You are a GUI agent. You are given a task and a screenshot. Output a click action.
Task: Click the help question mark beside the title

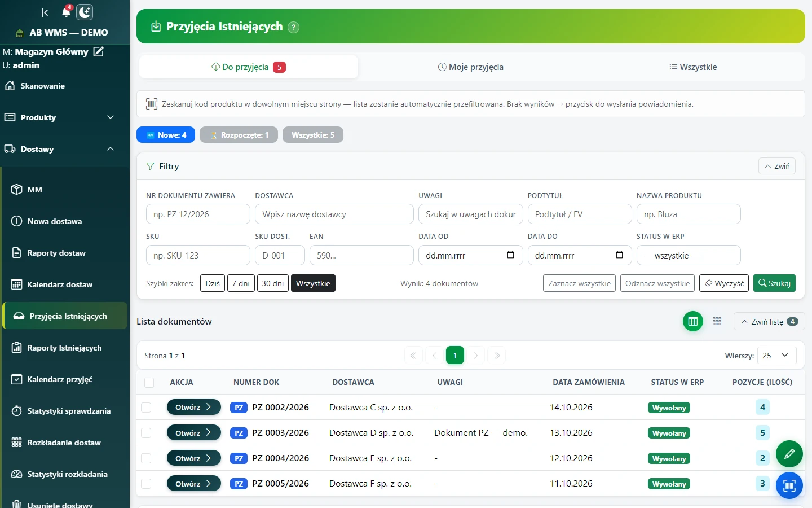coord(293,27)
